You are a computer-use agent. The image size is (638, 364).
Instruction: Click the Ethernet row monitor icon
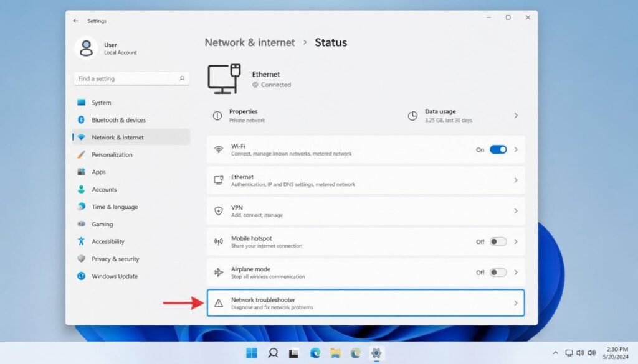(219, 180)
